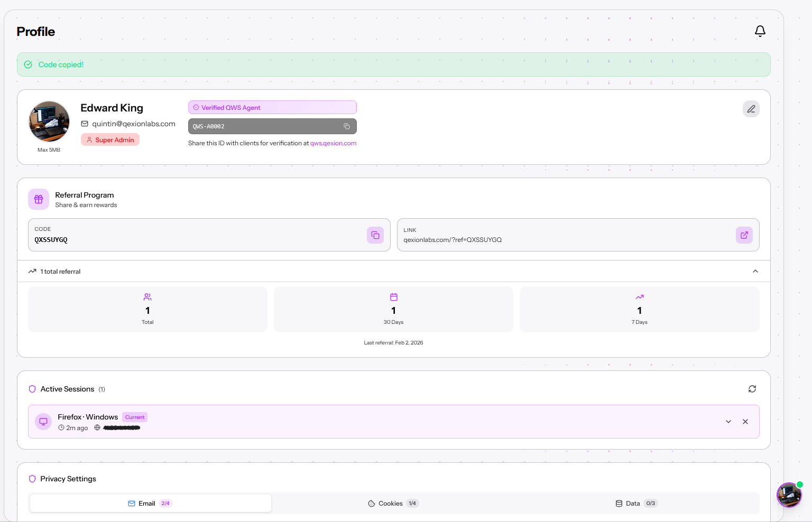Click the 30 Days calendar icon
The image size is (812, 522).
(393, 297)
